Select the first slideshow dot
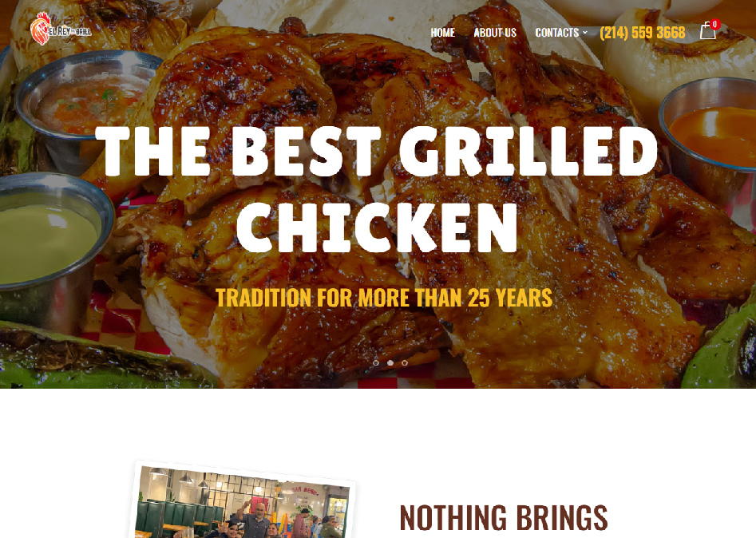 376,362
